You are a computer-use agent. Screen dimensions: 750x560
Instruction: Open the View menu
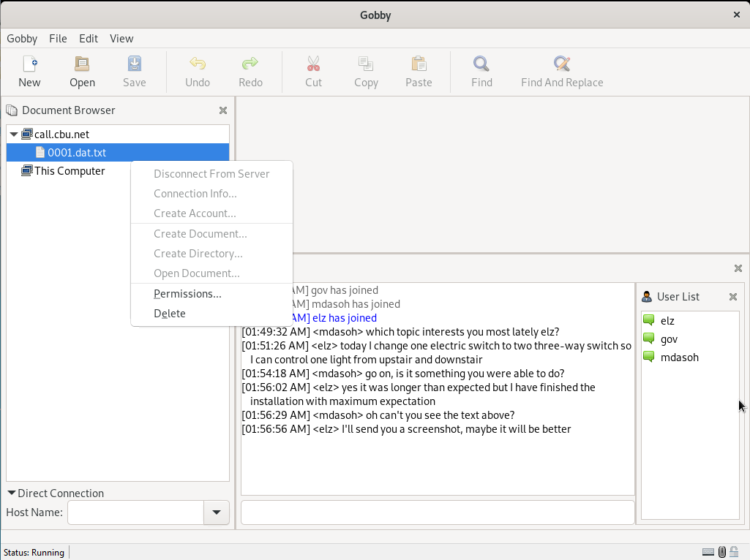(121, 39)
